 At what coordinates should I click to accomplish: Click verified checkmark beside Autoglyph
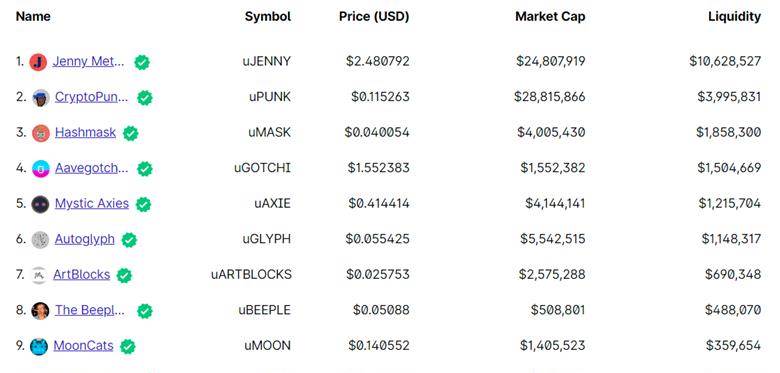[129, 240]
